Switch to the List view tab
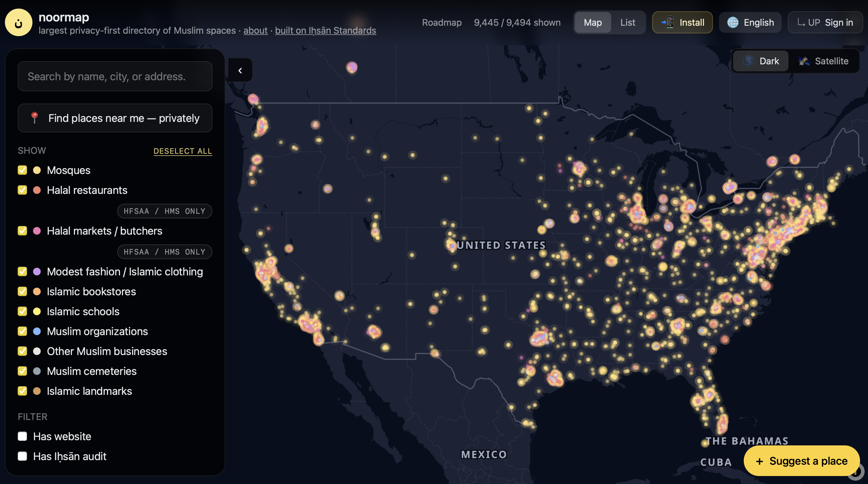Screen dimensions: 868x484 pos(628,23)
